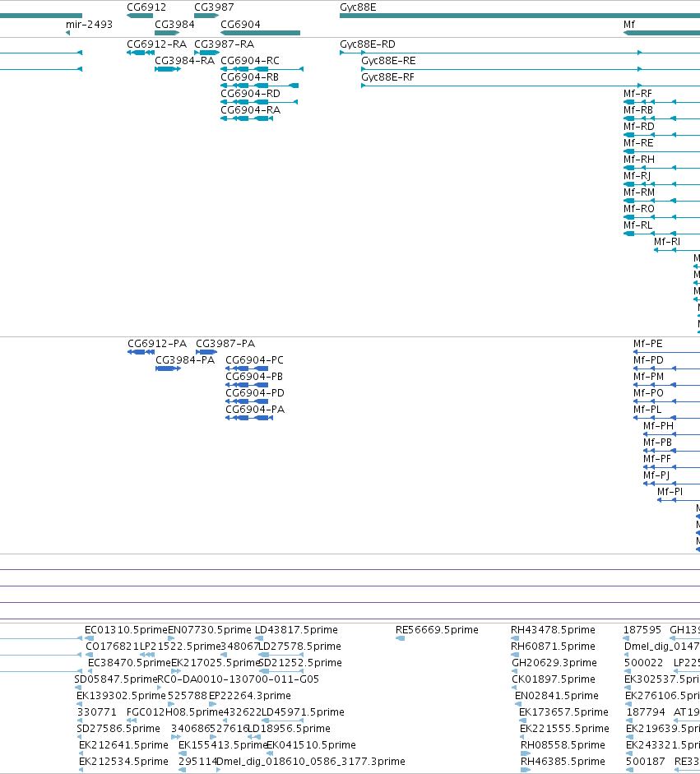The width and height of the screenshot is (700, 774).
Task: Click transcript Mf-RD
Action: pyautogui.click(x=639, y=127)
